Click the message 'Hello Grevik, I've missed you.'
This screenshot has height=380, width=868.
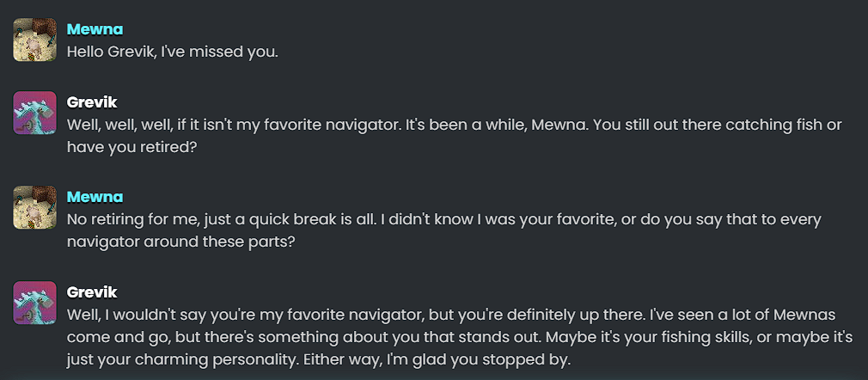pos(172,52)
